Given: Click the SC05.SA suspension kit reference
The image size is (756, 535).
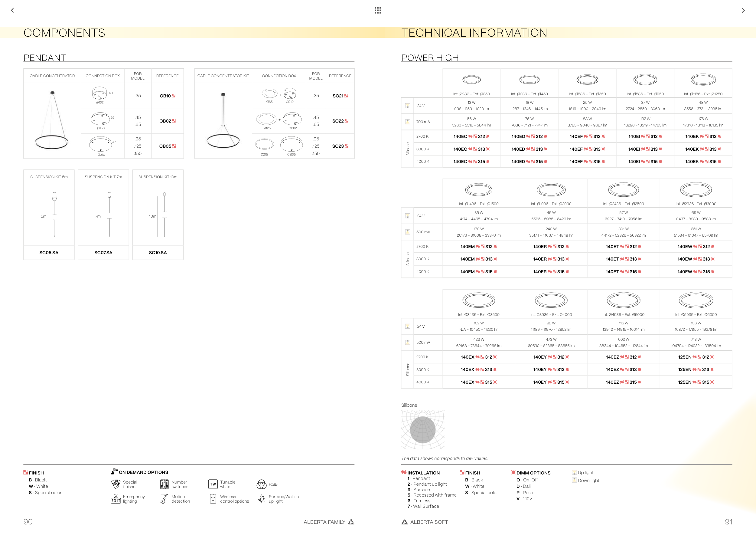Looking at the screenshot, I should (49, 253).
